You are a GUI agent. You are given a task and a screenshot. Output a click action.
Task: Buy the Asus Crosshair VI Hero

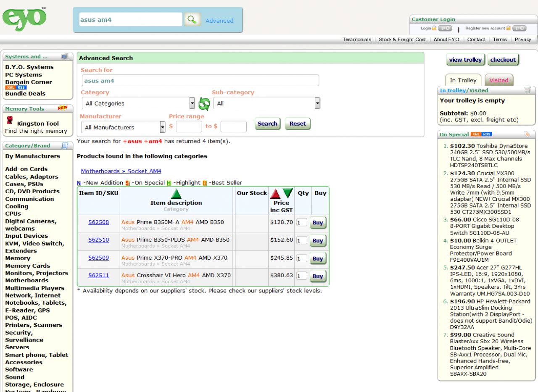pyautogui.click(x=318, y=276)
